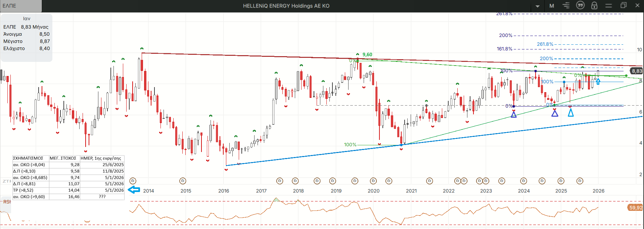Open the two-line chart menu

click(x=609, y=6)
